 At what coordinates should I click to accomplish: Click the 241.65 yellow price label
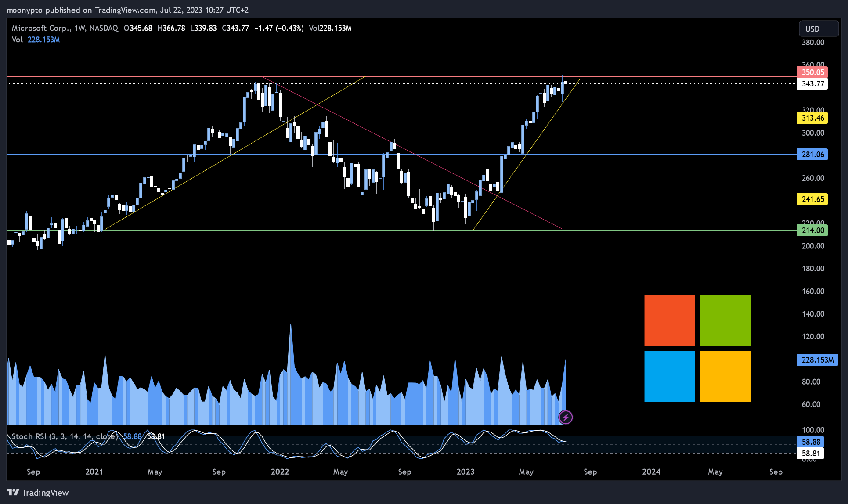pos(812,199)
